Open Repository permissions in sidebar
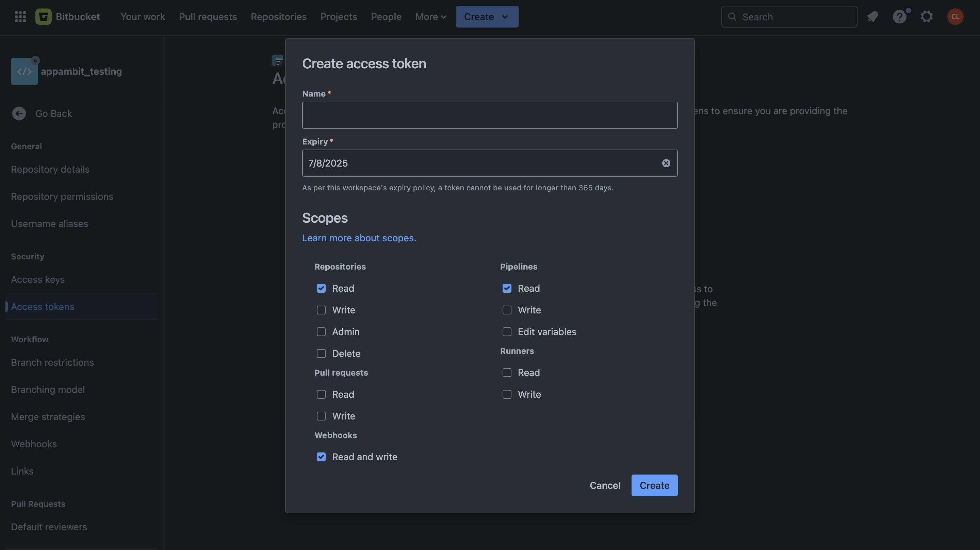 click(x=62, y=196)
